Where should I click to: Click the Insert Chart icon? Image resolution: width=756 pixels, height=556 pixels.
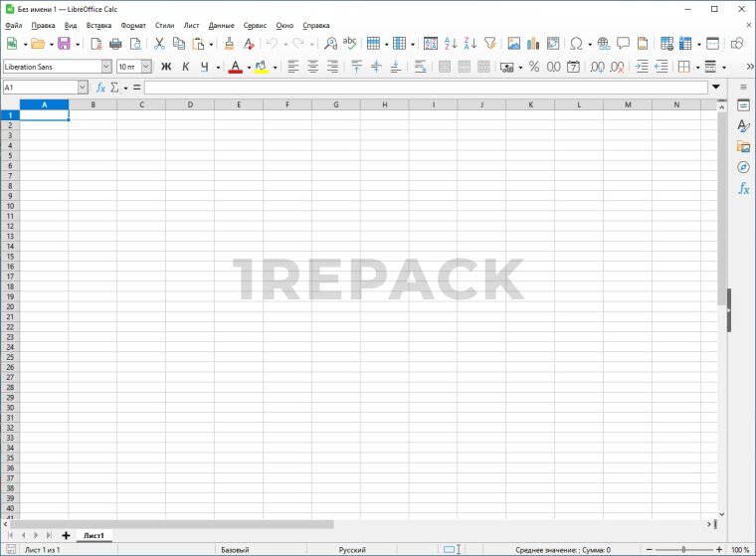point(533,44)
